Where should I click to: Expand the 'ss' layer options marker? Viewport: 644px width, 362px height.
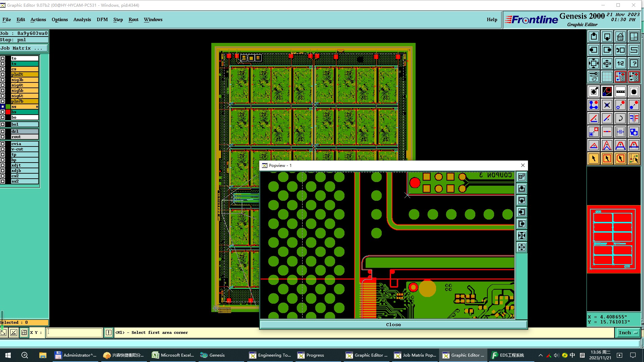[x=37, y=107]
